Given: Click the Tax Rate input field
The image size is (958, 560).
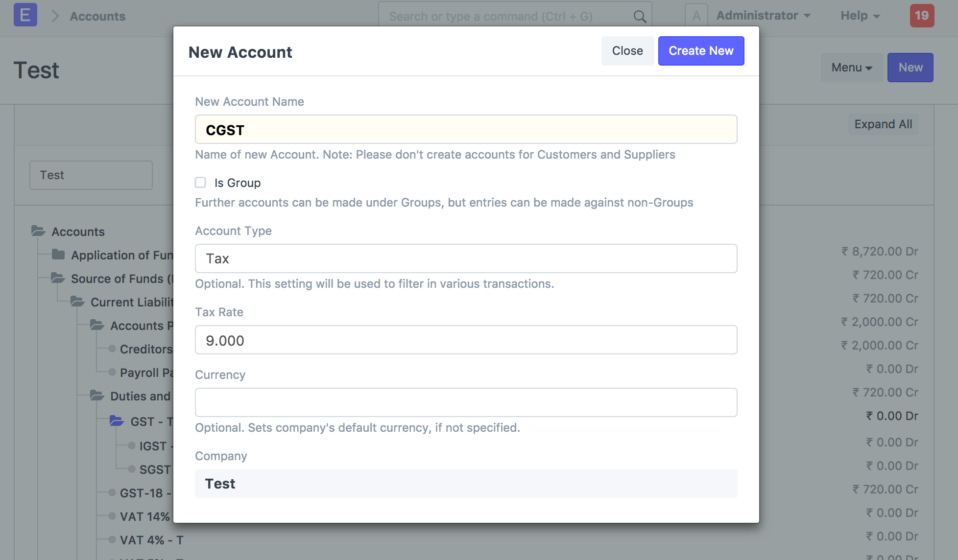Looking at the screenshot, I should click(x=466, y=340).
